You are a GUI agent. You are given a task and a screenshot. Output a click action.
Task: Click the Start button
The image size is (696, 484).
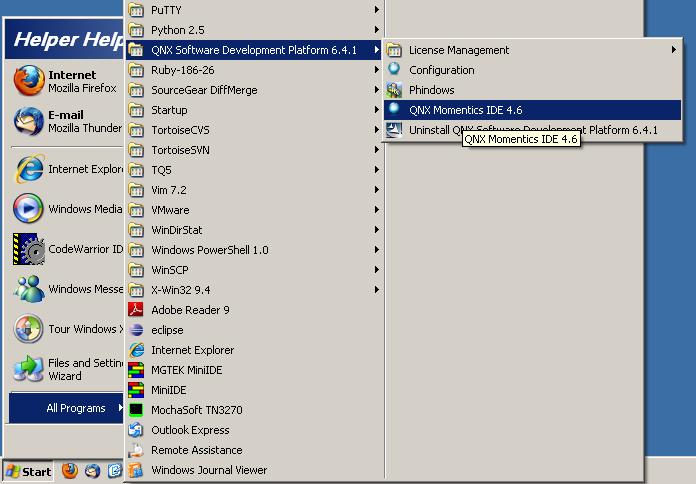[x=28, y=471]
